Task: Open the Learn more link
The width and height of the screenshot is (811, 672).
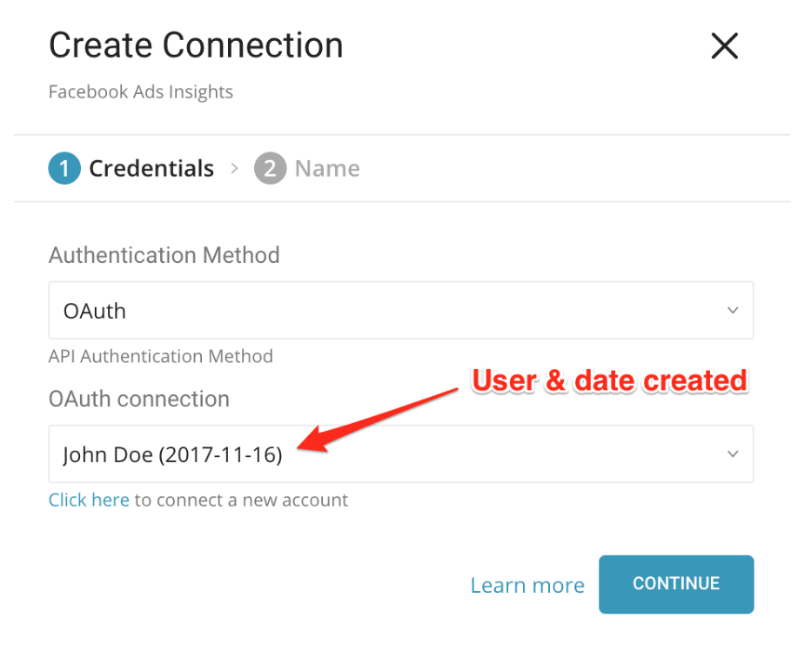Action: [x=527, y=586]
